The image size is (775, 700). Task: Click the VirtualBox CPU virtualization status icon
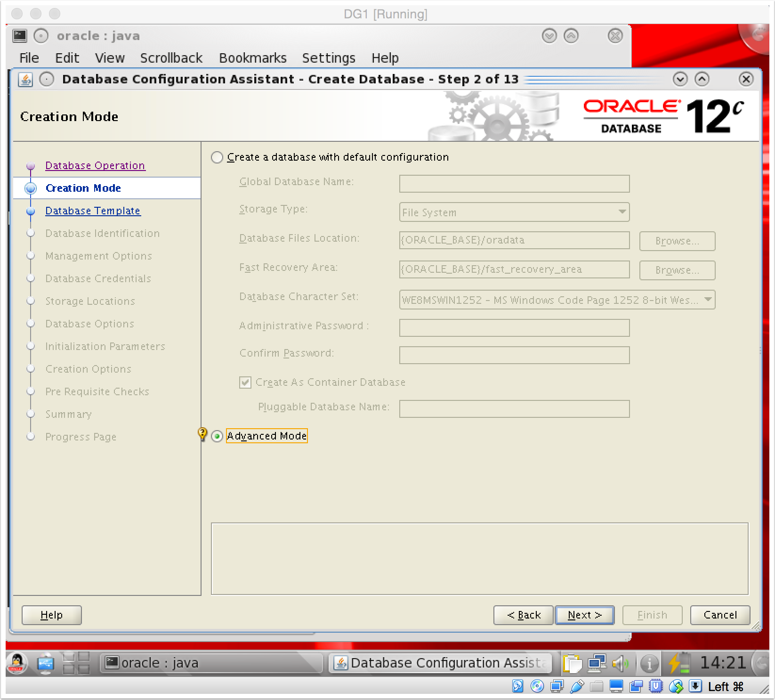click(x=656, y=686)
